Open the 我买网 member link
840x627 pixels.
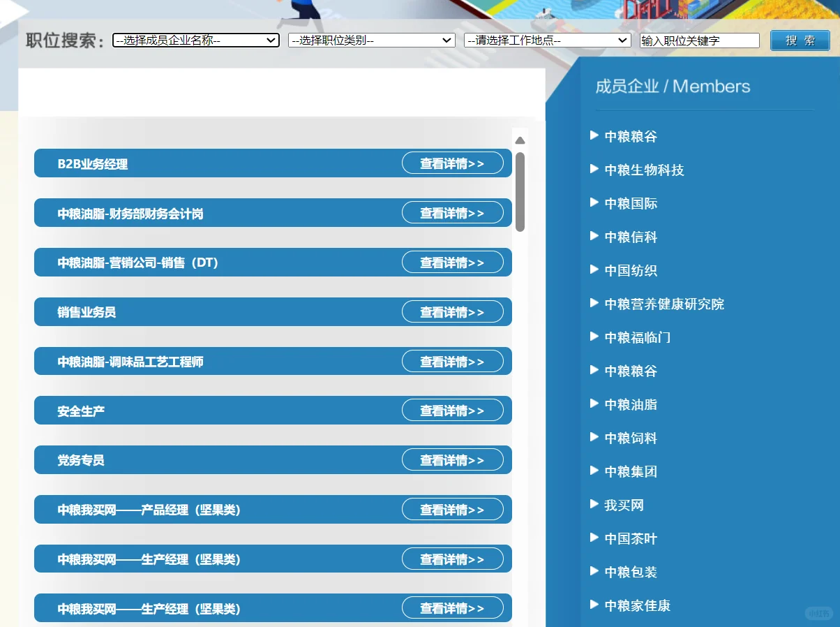point(624,506)
